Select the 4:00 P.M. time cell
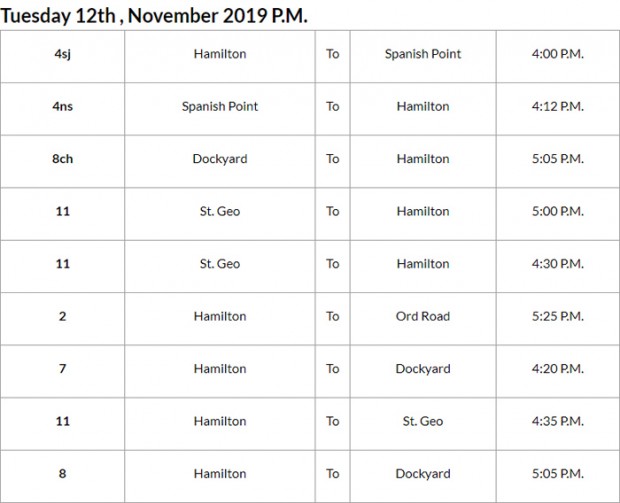The width and height of the screenshot is (620, 503). coord(558,54)
